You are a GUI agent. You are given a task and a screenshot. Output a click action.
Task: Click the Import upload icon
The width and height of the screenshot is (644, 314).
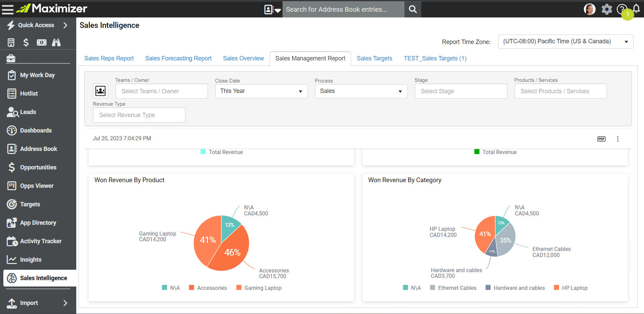[x=12, y=303]
